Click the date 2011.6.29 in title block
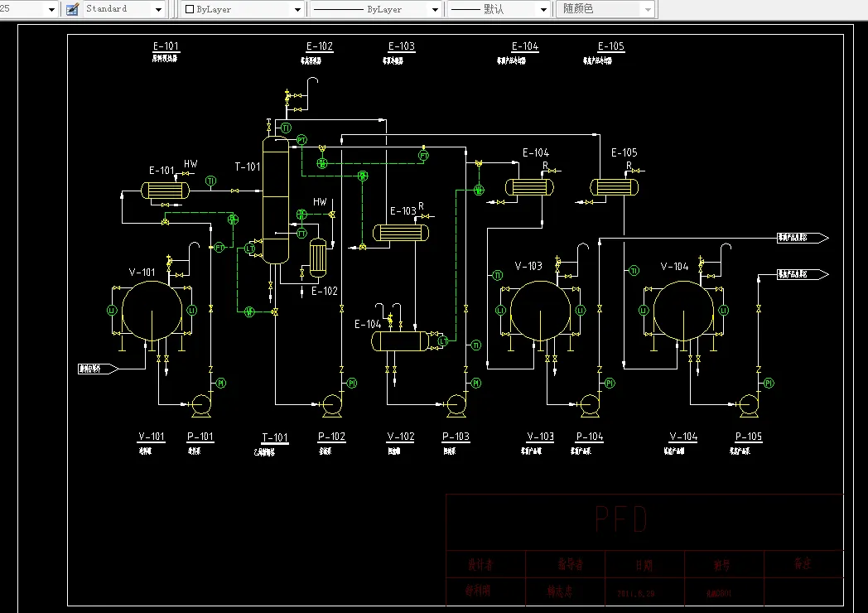This screenshot has height=613, width=868. [x=635, y=594]
